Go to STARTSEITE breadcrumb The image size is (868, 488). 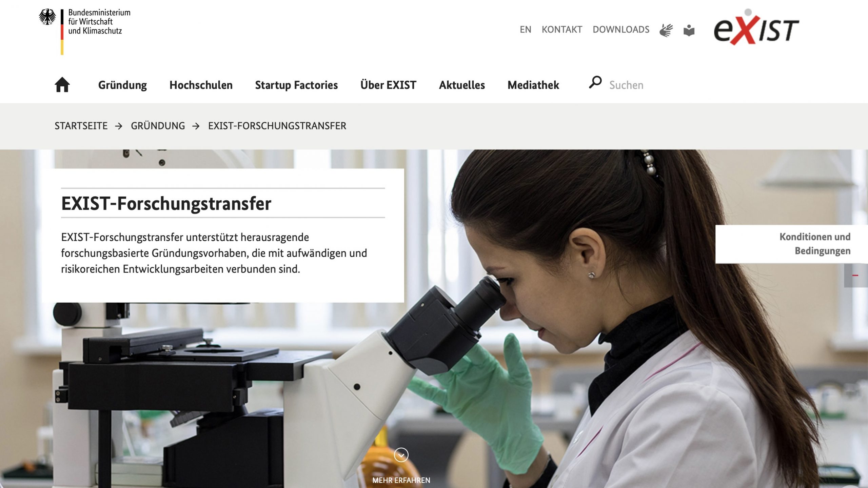coord(81,126)
